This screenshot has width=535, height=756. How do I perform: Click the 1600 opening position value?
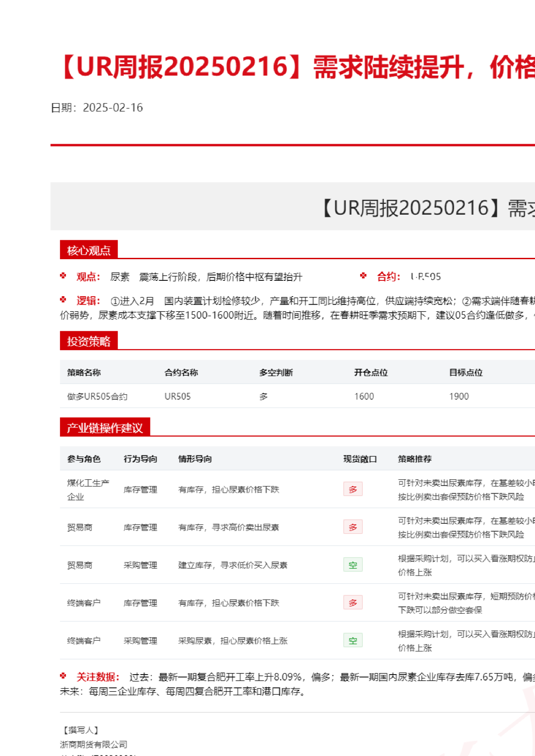tap(364, 396)
